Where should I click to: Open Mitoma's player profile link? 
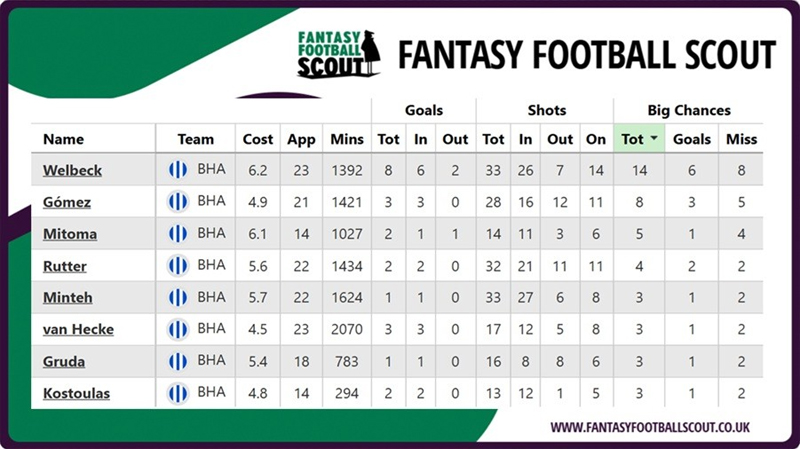click(x=69, y=235)
